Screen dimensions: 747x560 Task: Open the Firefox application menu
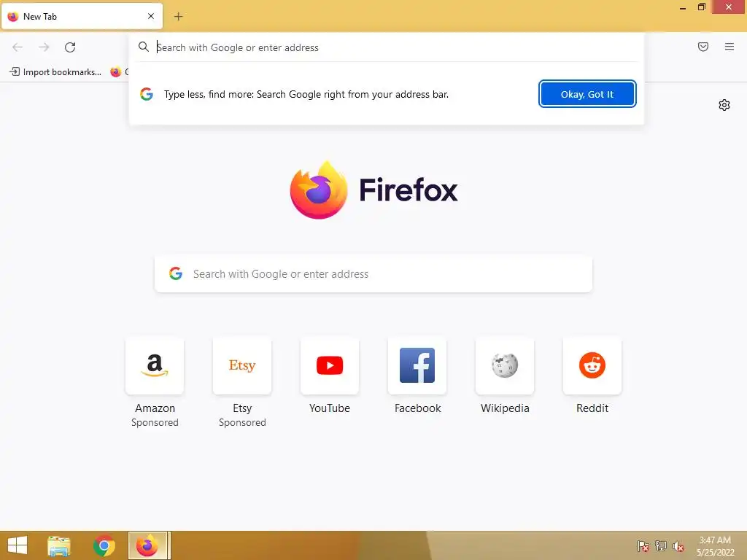coord(729,47)
